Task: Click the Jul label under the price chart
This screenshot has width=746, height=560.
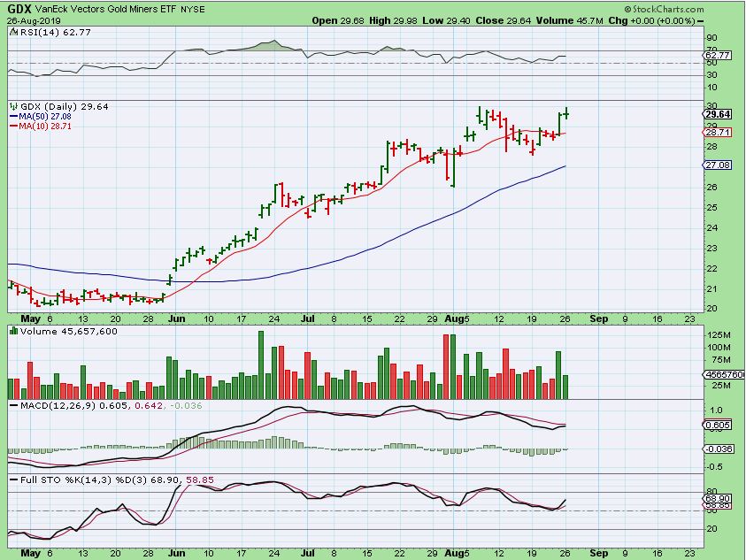Action: 308,318
